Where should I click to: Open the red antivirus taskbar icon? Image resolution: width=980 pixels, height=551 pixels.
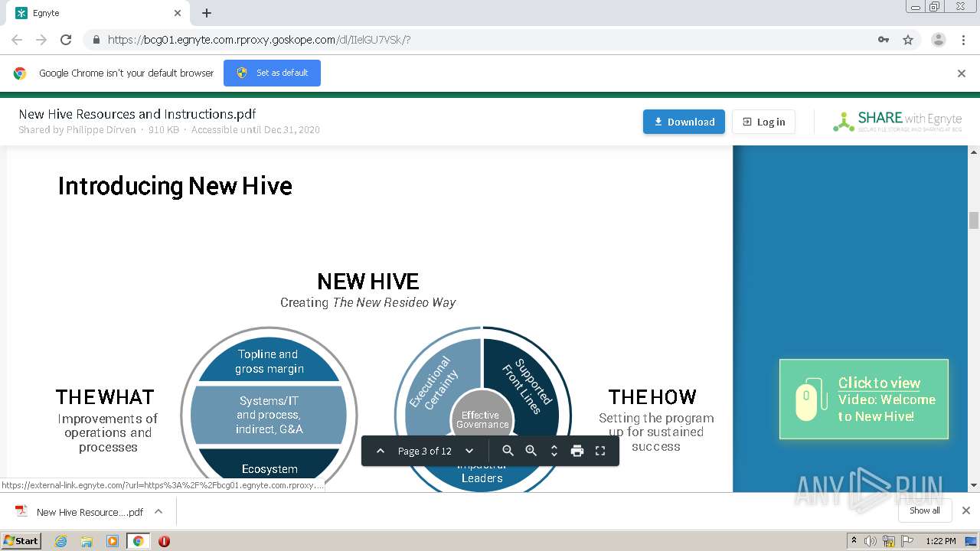coord(164,541)
